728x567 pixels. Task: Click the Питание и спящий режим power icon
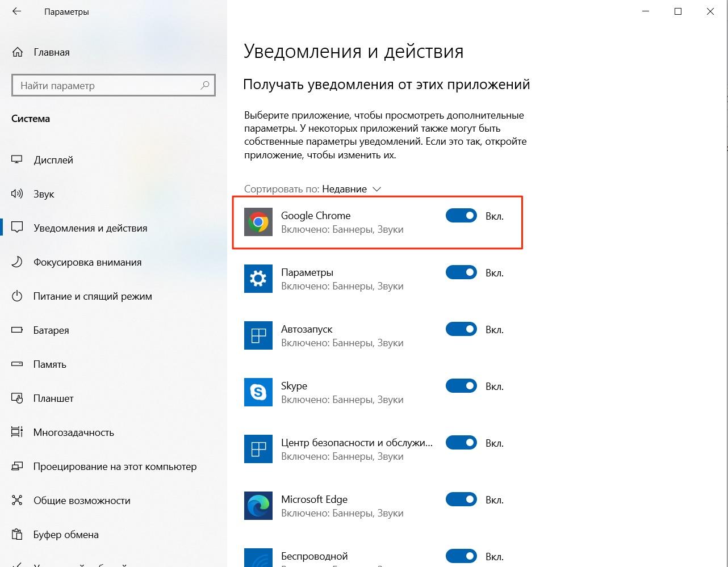point(17,296)
